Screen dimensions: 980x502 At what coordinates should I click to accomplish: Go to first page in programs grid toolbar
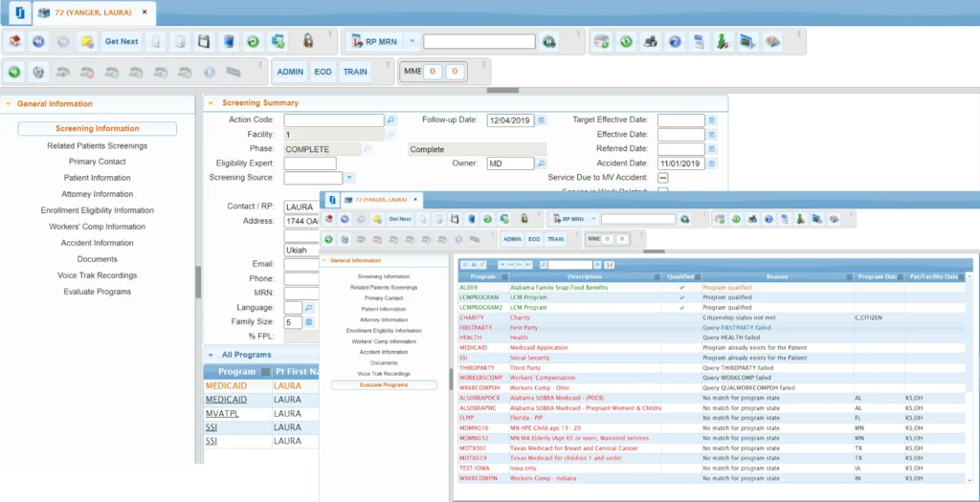point(501,265)
